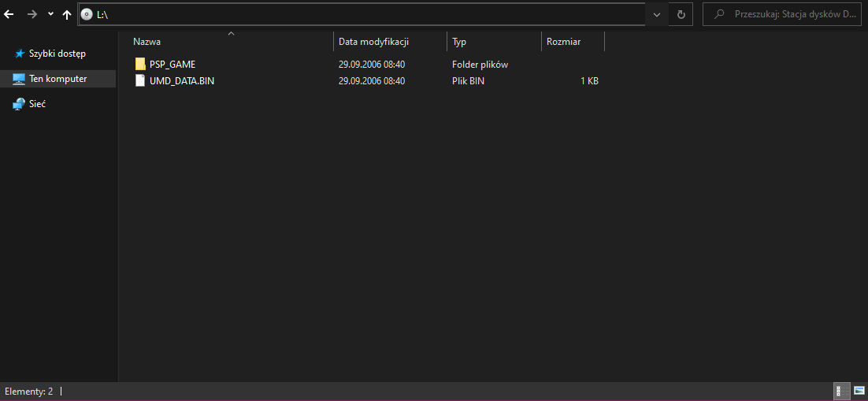
Task: Open Sieć in the navigation pane
Action: tap(37, 103)
